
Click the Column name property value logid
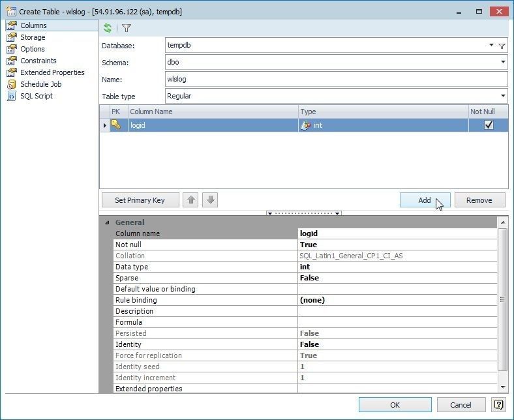pyautogui.click(x=397, y=233)
